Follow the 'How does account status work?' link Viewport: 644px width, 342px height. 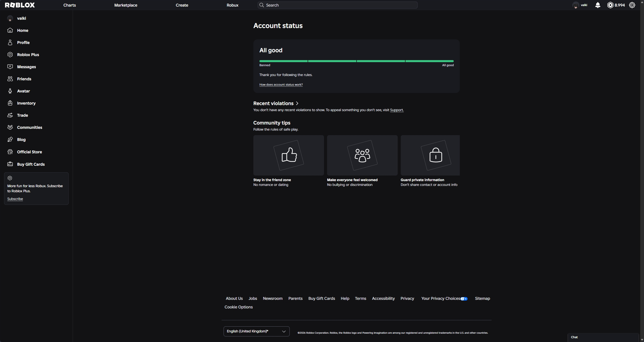point(281,85)
